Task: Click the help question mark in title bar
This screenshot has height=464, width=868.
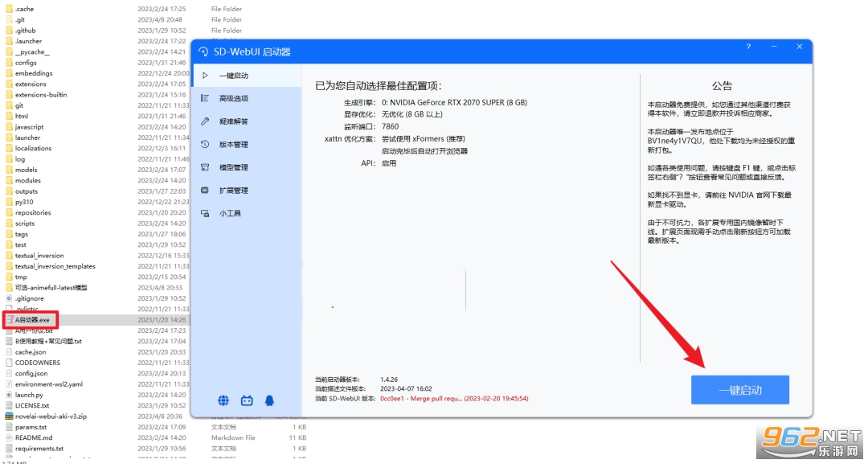Action: click(748, 47)
